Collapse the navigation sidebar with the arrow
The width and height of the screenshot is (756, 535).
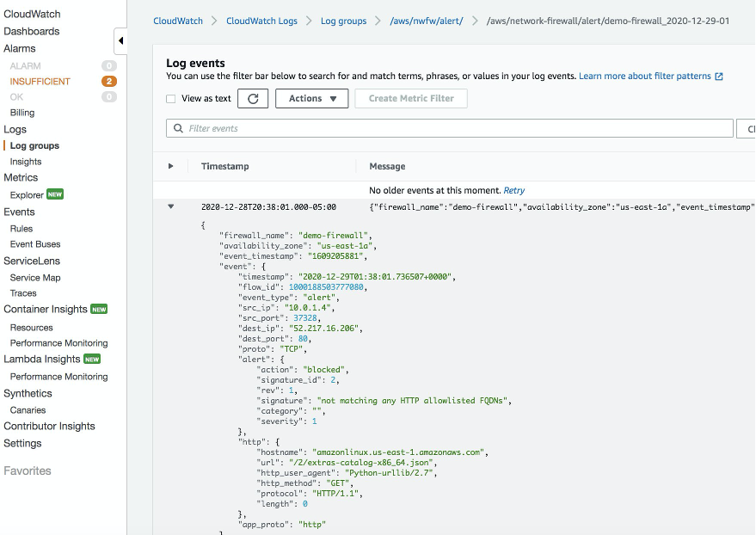coord(120,40)
